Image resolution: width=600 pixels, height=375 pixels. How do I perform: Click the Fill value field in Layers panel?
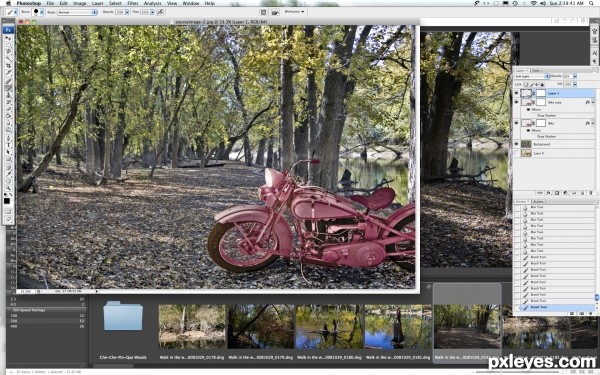(x=568, y=84)
